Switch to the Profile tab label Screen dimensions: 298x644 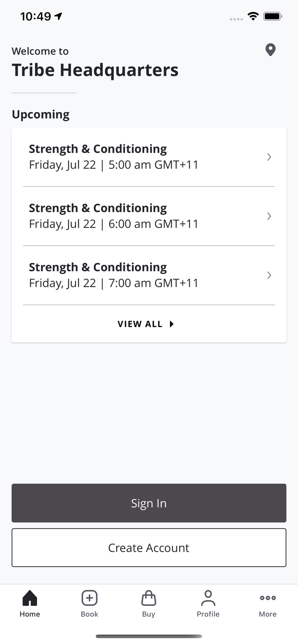click(208, 614)
